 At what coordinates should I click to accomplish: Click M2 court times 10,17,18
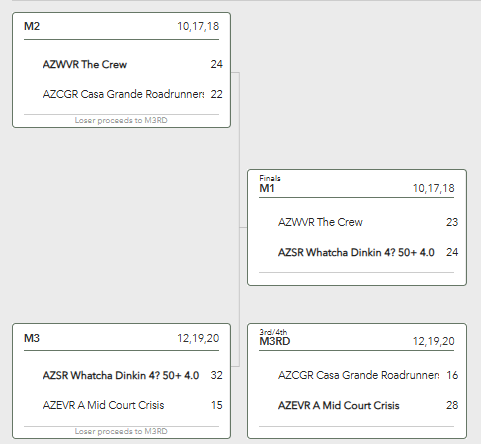(x=198, y=26)
